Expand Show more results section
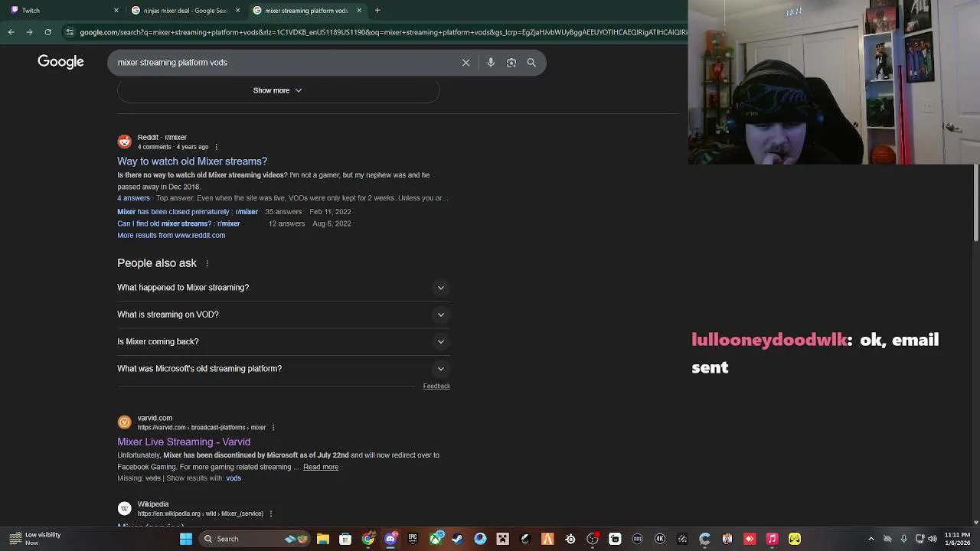 click(x=278, y=90)
